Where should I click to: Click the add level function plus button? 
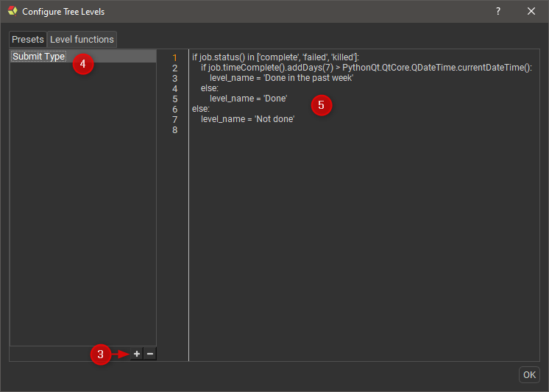tap(137, 354)
